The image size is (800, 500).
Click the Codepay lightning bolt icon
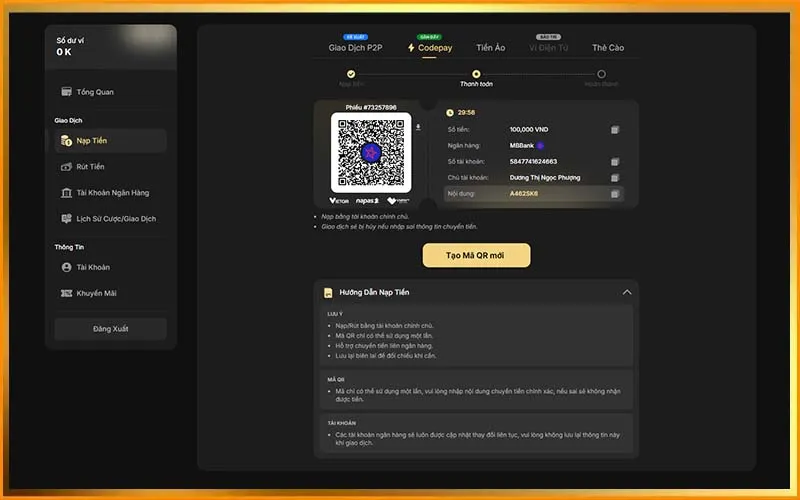click(x=411, y=48)
